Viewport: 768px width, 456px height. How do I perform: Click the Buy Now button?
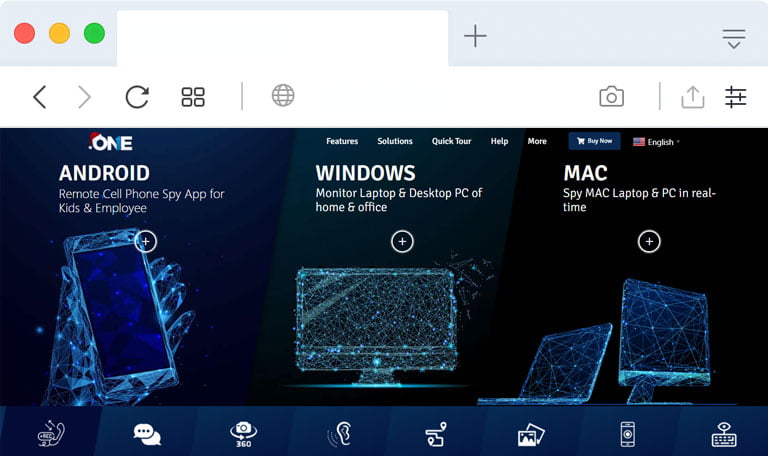(594, 141)
